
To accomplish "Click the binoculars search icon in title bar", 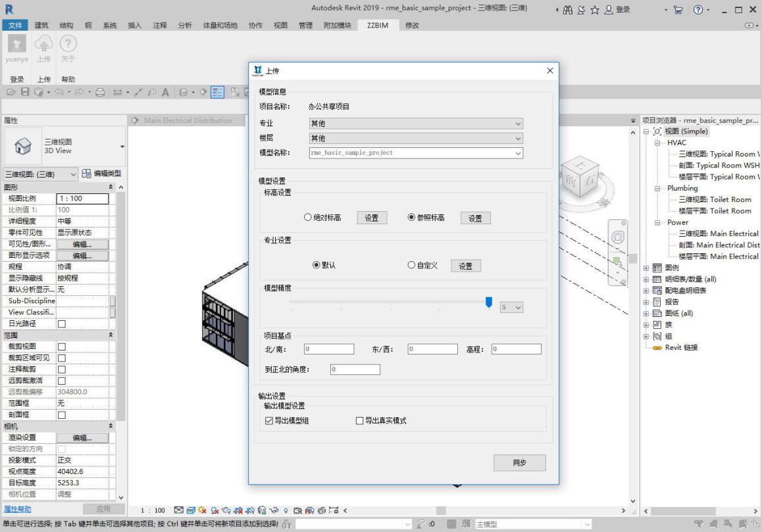I will pyautogui.click(x=568, y=10).
